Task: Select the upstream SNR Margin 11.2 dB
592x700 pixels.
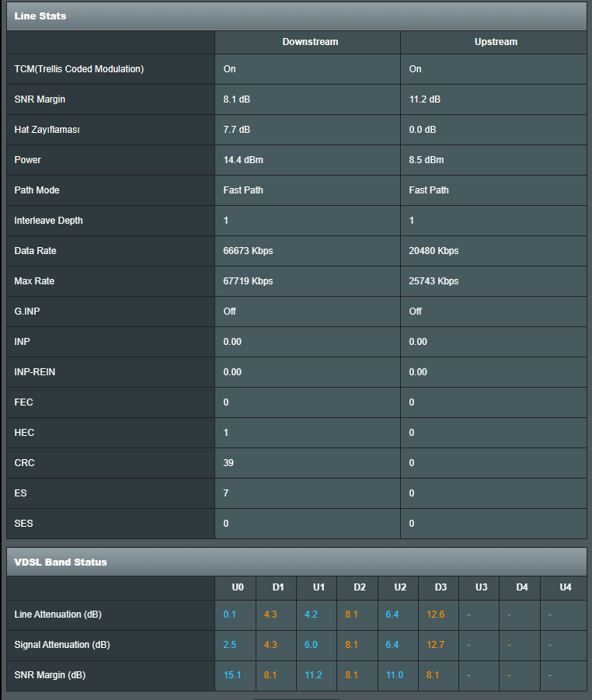Action: (425, 99)
